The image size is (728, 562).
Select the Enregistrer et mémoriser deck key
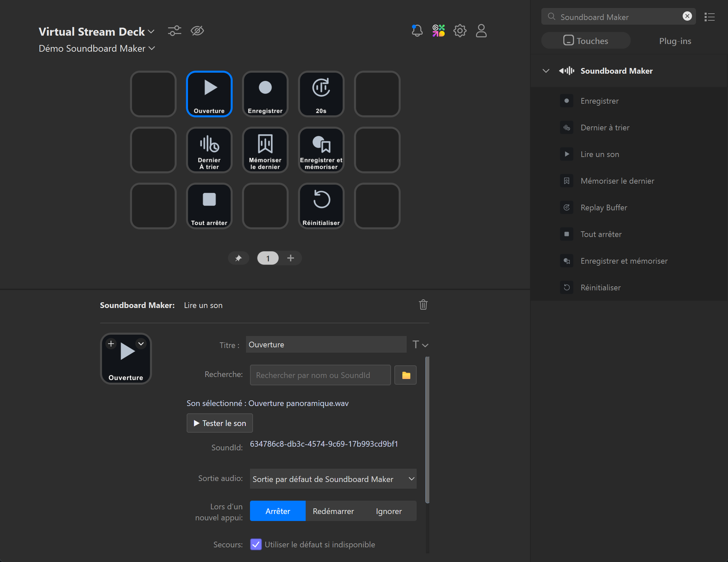point(321,150)
